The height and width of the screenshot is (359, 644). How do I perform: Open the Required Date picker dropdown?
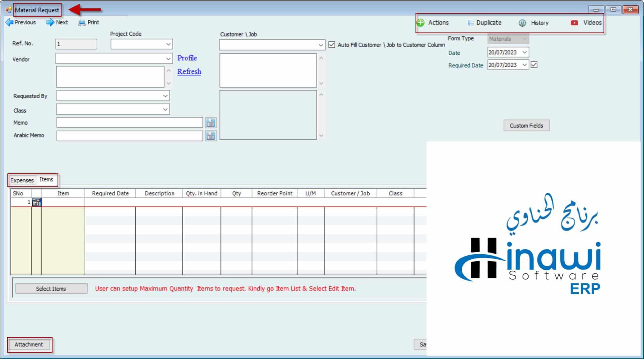[525, 65]
